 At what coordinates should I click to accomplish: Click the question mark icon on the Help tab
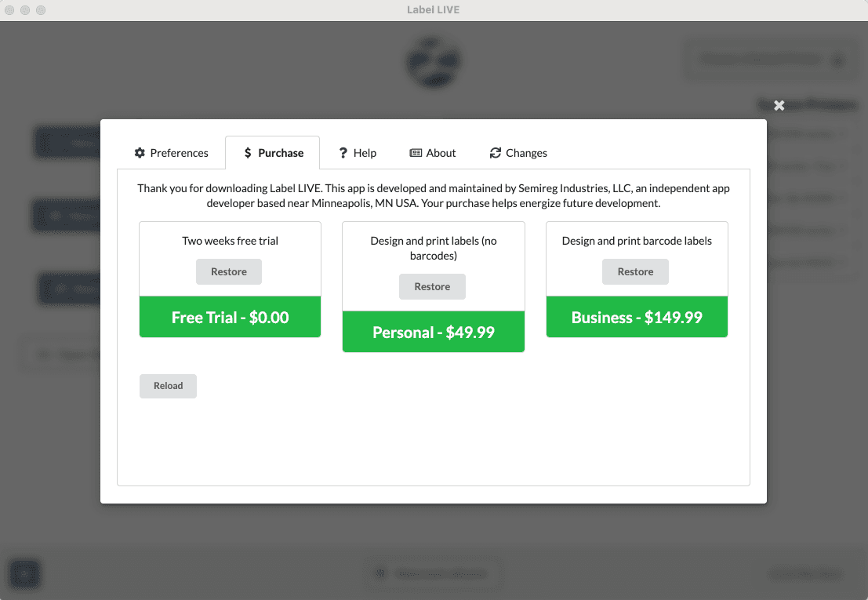(x=343, y=153)
